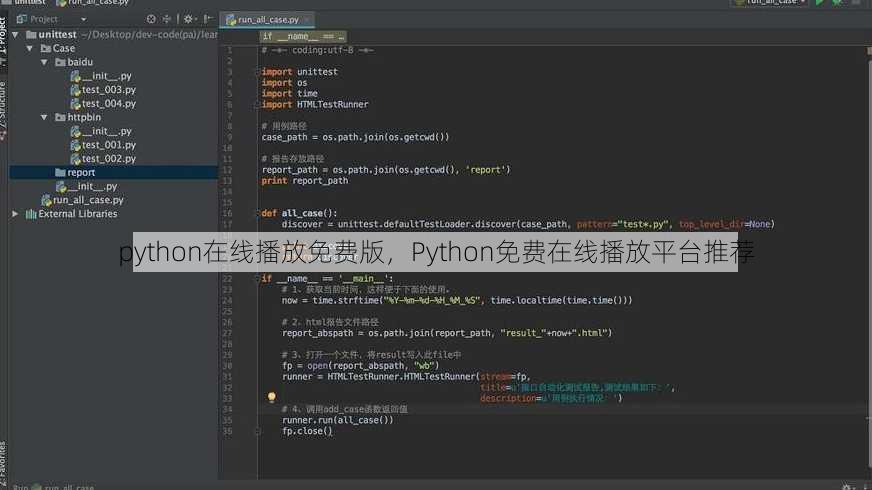This screenshot has width=872, height=490.
Task: Select the httpbin folder name
Action: (x=84, y=117)
